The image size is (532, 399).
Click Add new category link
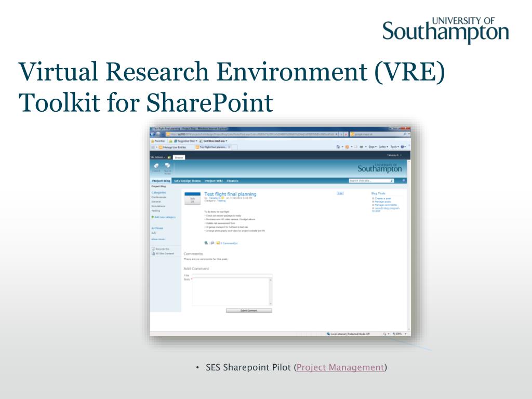coord(165,217)
